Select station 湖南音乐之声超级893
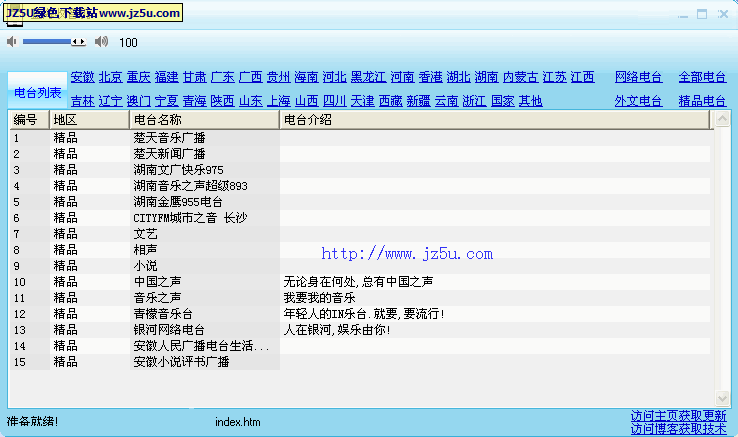The image size is (738, 437). click(191, 186)
